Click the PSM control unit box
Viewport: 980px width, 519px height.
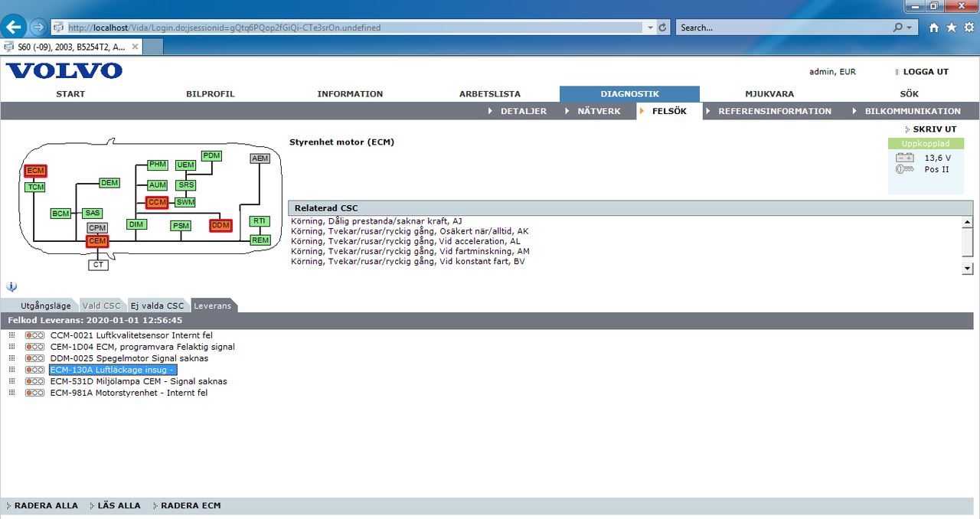tap(181, 226)
